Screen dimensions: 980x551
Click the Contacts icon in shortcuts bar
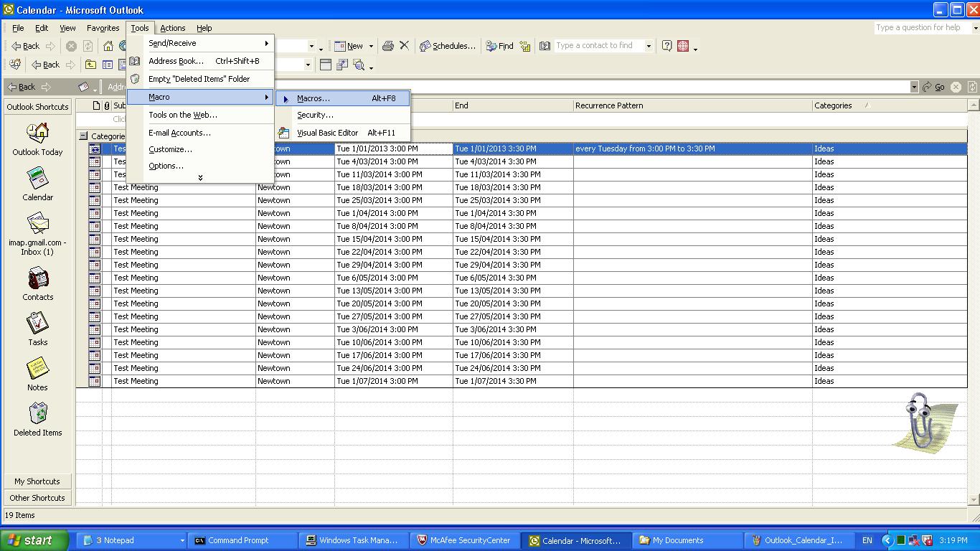(x=37, y=278)
